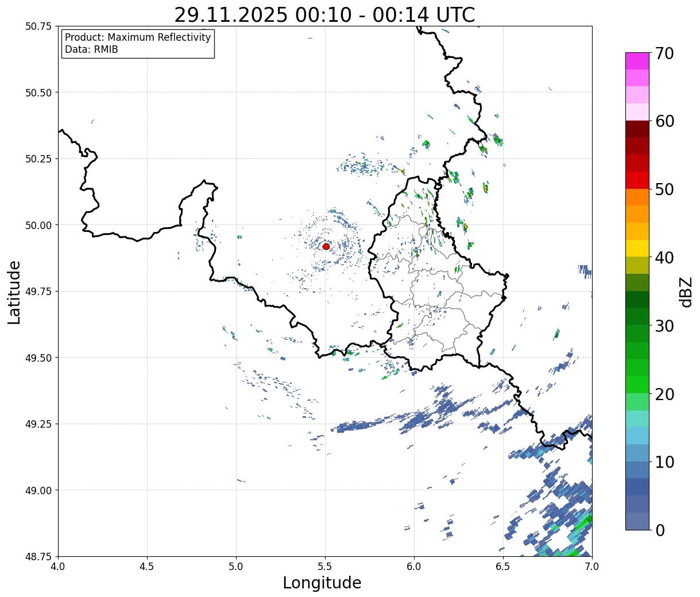Image resolution: width=700 pixels, height=597 pixels.
Task: Select the 'Data: RMIB' label
Action: tap(91, 49)
